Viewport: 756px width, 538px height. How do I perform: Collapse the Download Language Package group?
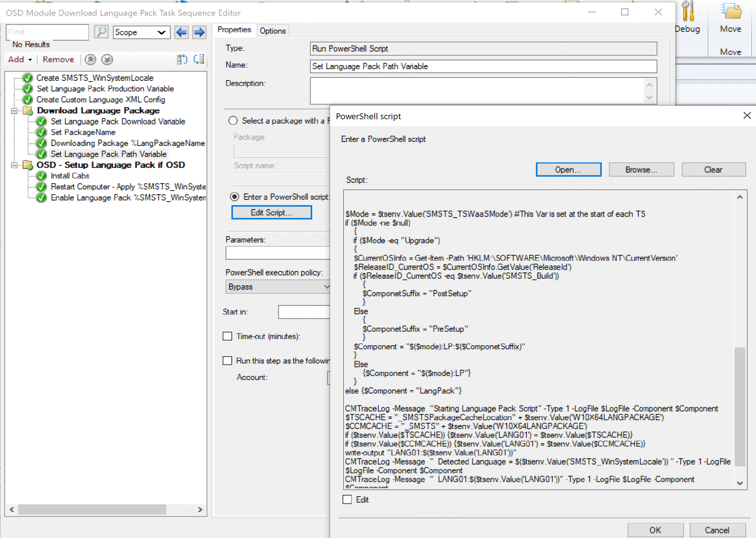(14, 110)
